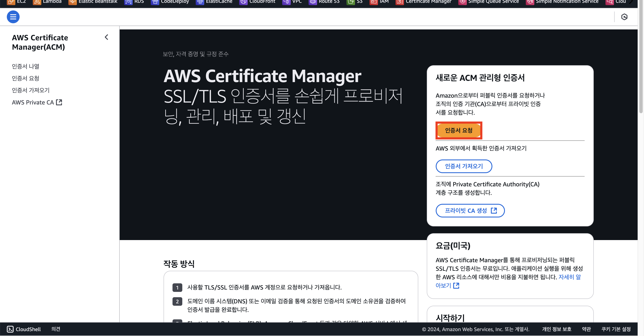Image resolution: width=644 pixels, height=336 pixels.
Task: Open the hamburger navigation menu
Action: tap(13, 17)
